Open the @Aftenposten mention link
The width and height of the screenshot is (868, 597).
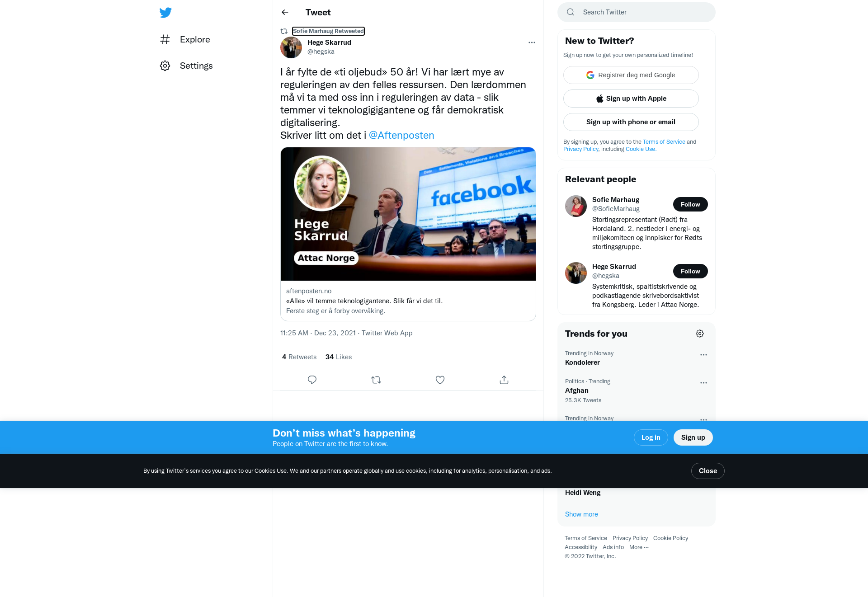coord(401,135)
